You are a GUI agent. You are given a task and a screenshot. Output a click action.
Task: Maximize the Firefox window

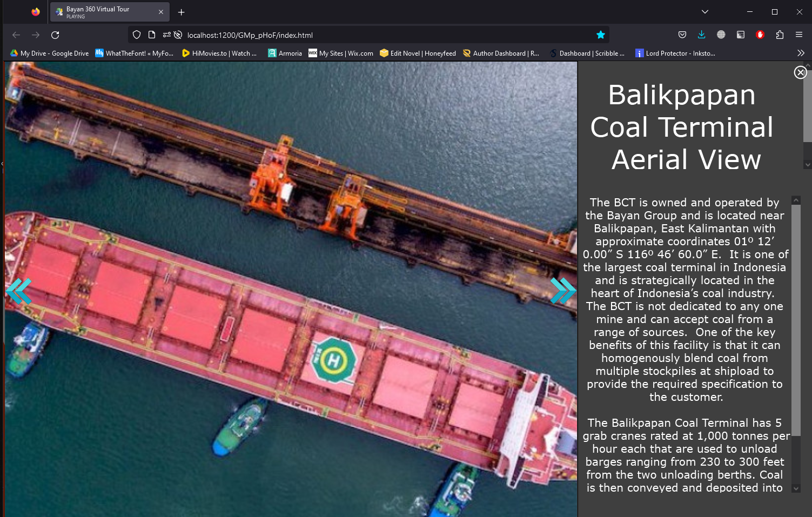point(774,12)
